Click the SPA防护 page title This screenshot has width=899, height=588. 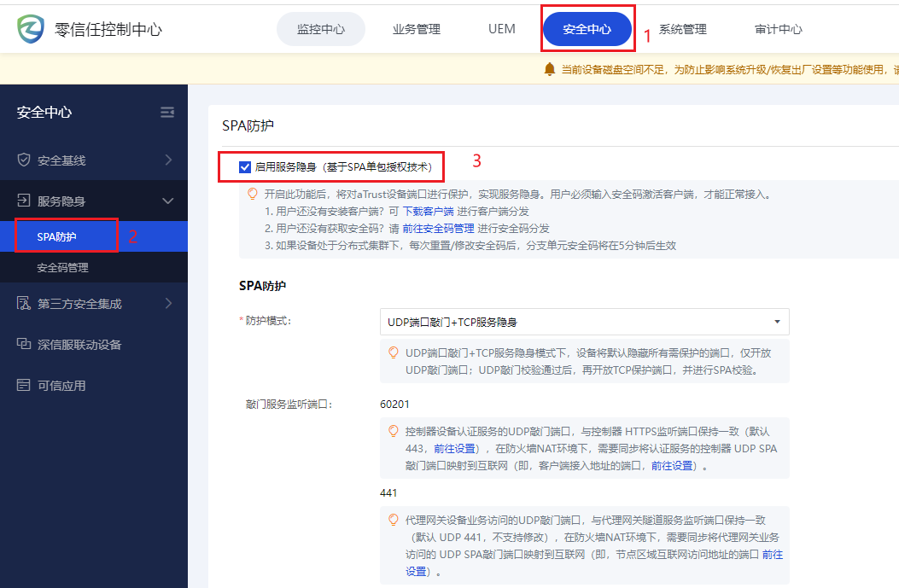click(x=248, y=125)
